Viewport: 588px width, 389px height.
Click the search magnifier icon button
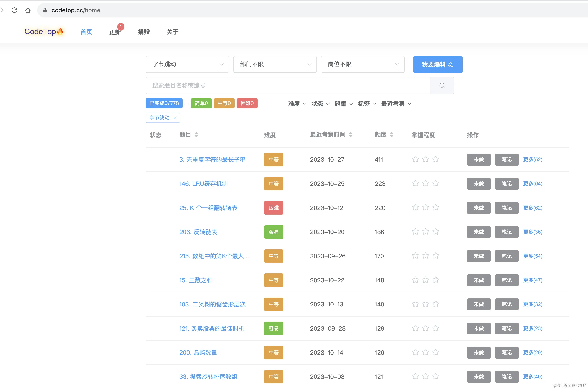[x=442, y=85]
